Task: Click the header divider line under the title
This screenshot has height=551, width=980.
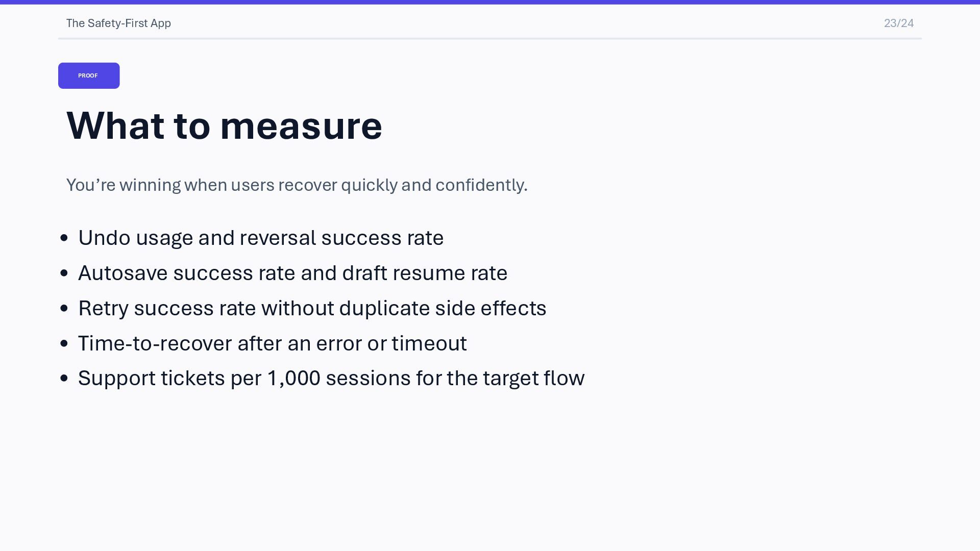Action: pos(490,38)
